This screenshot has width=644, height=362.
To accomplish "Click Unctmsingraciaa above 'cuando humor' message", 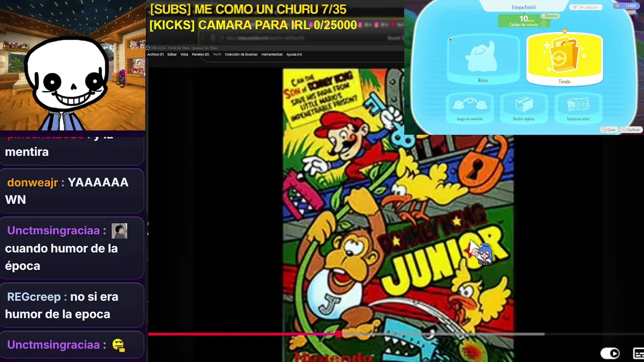I will pyautogui.click(x=53, y=231).
